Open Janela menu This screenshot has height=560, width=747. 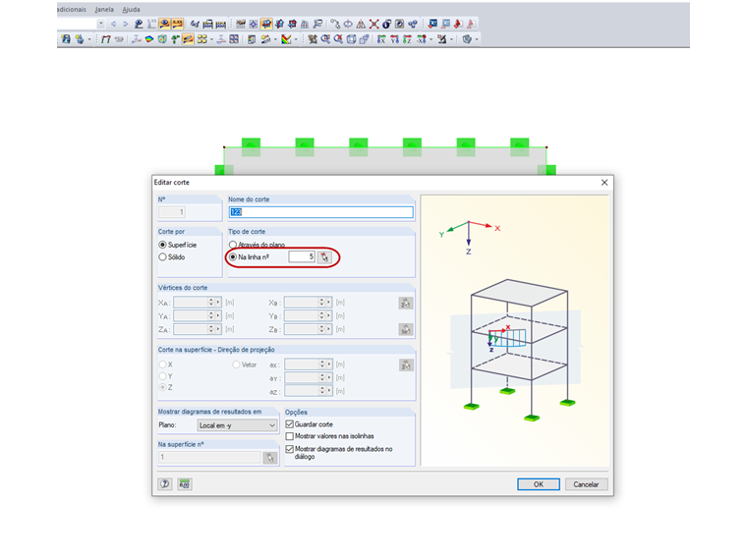[x=104, y=9]
